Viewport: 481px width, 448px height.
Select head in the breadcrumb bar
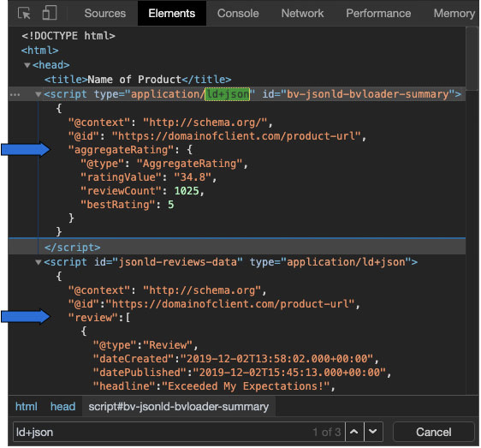tap(62, 407)
